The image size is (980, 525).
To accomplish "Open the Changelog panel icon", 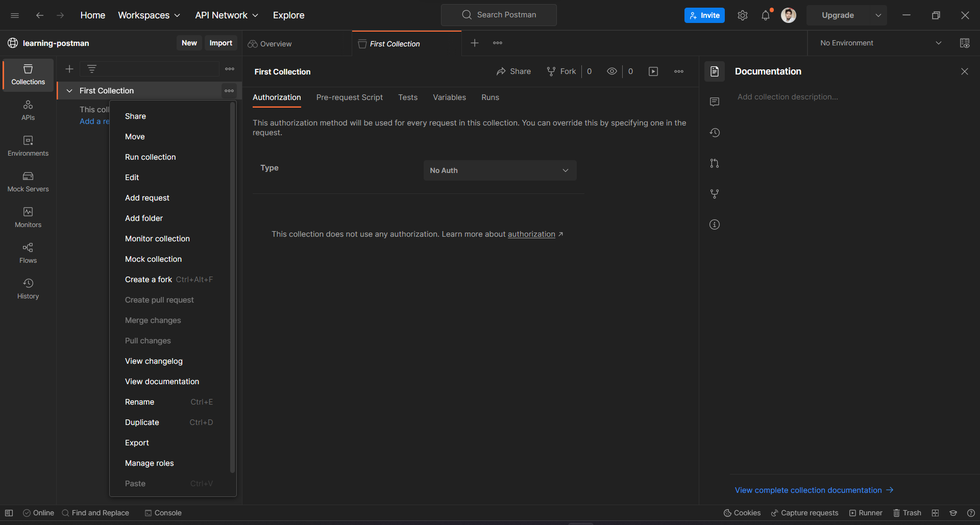I will click(715, 133).
